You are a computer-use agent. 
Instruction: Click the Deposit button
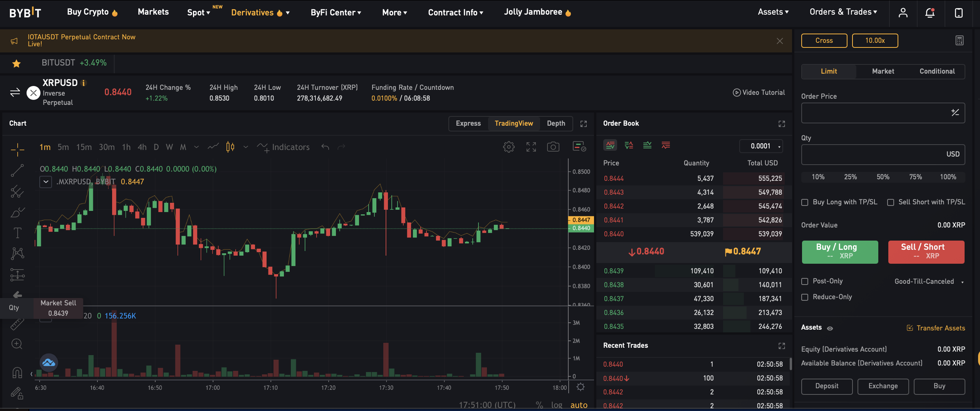[x=827, y=386]
